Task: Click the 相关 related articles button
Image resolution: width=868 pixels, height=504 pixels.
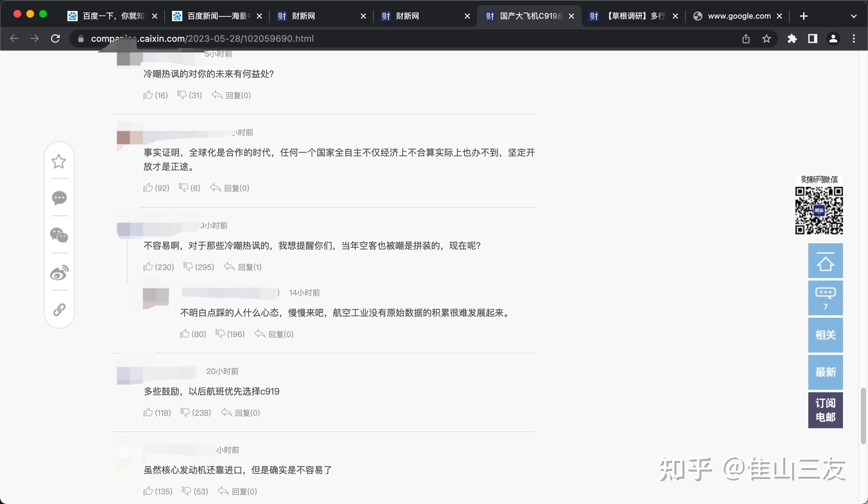Action: click(825, 335)
